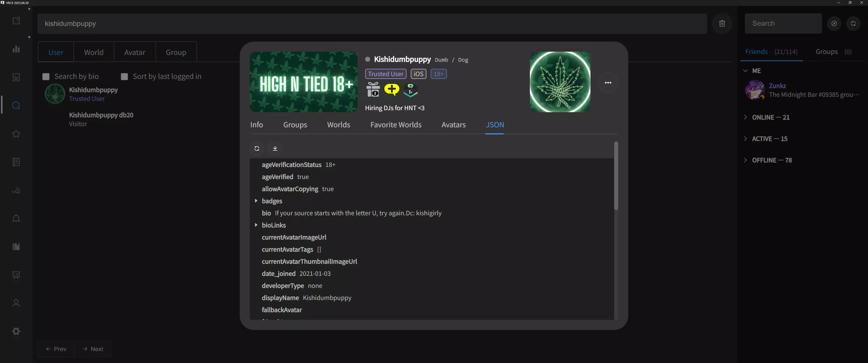Open the HIGH N TIED 18+ banner image
Screen dimensions: 868x363
tap(303, 82)
